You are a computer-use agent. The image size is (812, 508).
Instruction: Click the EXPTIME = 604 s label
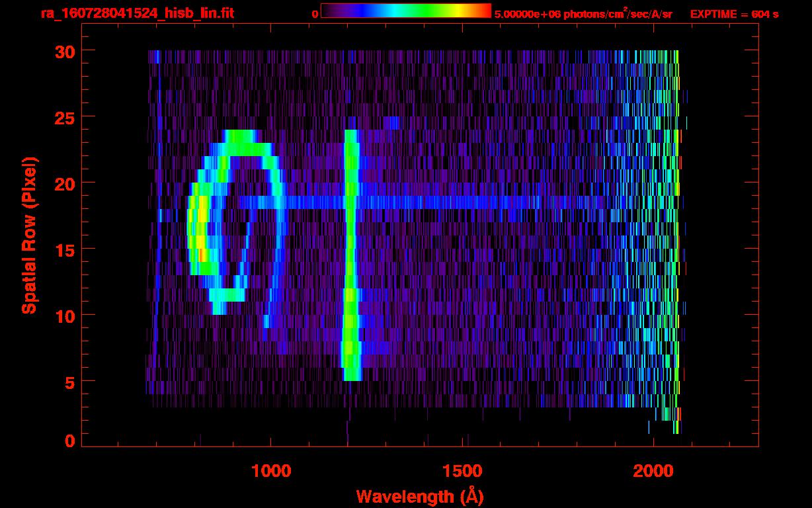[x=734, y=14]
